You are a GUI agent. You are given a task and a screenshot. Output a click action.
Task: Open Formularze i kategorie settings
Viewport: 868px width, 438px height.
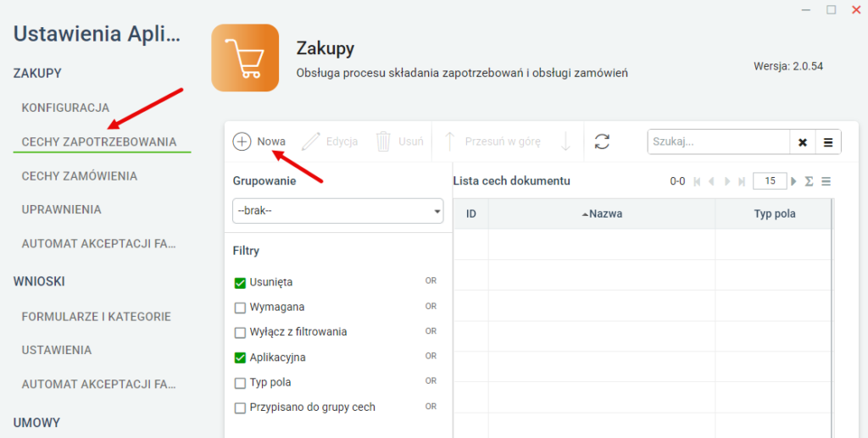pyautogui.click(x=97, y=317)
